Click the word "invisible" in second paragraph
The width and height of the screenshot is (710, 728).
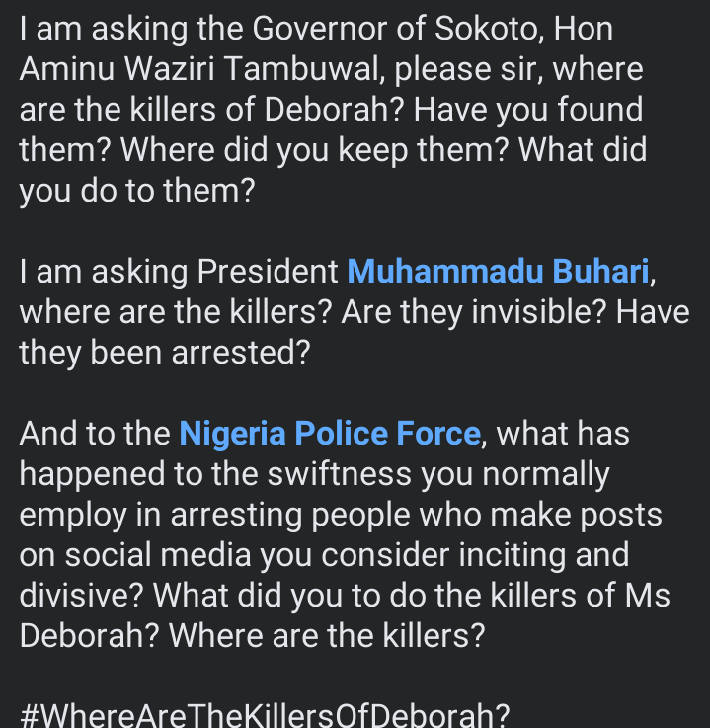[x=539, y=311]
